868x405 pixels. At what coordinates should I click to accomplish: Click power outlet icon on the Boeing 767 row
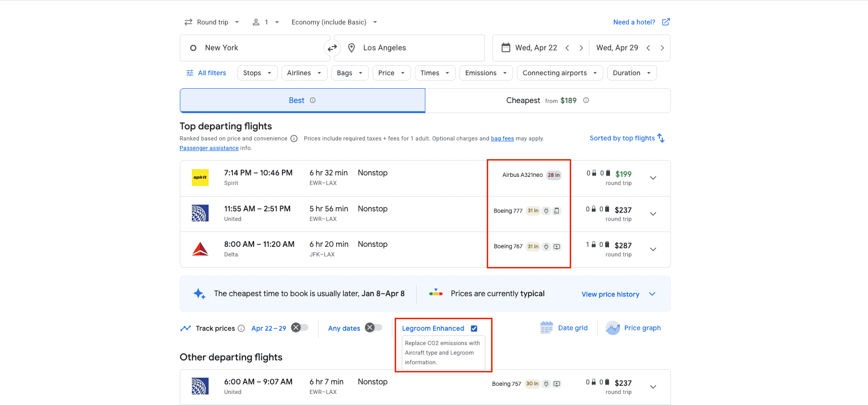(546, 246)
